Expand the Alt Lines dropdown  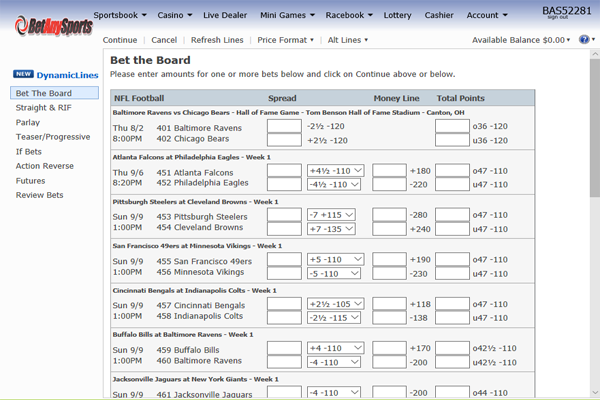pyautogui.click(x=347, y=40)
